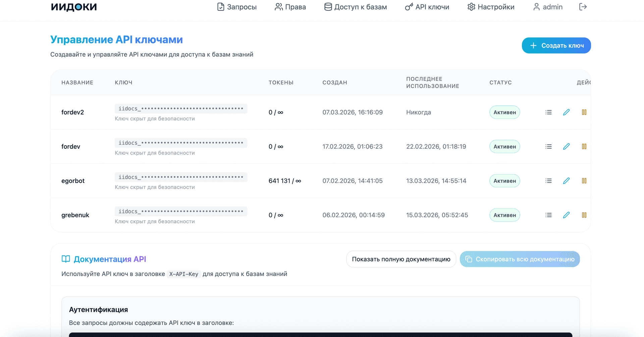Click the Создать ключ button

pyautogui.click(x=556, y=45)
